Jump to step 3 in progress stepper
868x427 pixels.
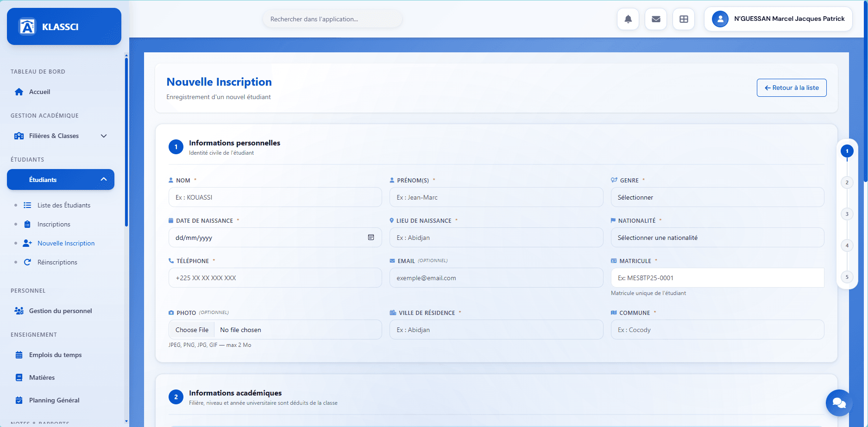point(847,214)
